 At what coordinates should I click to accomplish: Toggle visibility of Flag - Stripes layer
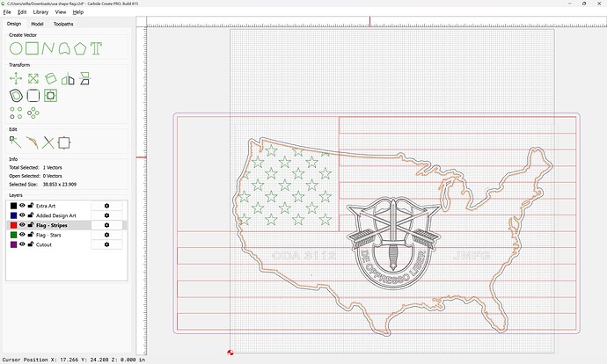[22, 225]
